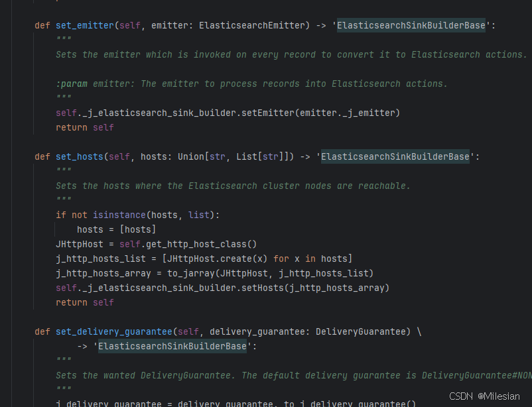Click j_http_hosts_array variable assignment

[103, 273]
